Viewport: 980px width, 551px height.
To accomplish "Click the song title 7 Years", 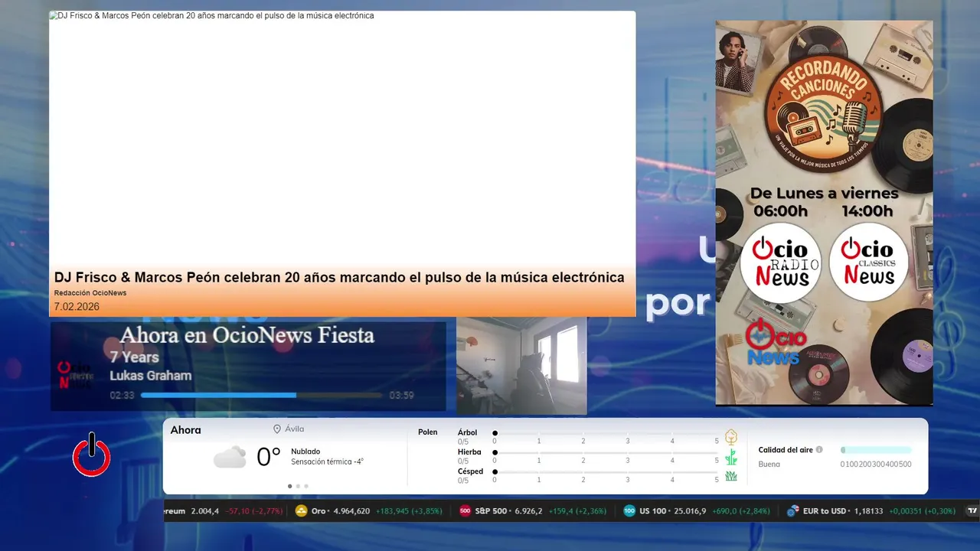I will coord(134,357).
